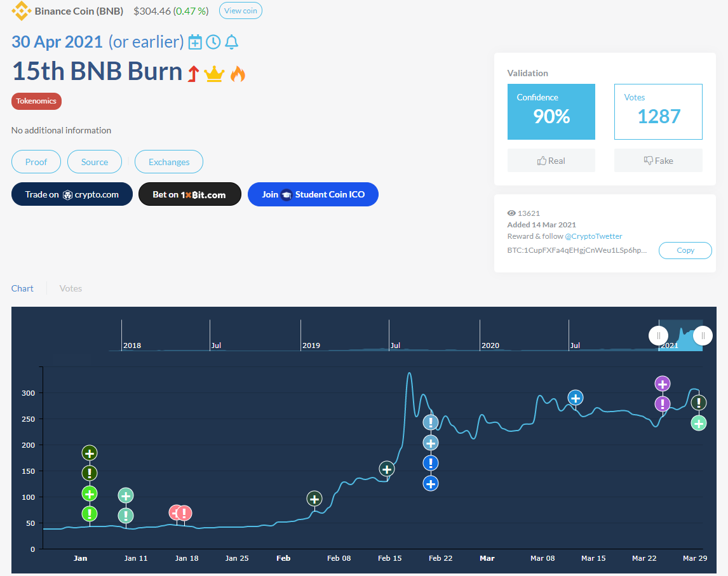Select the Chart tab
728x576 pixels.
coord(22,288)
